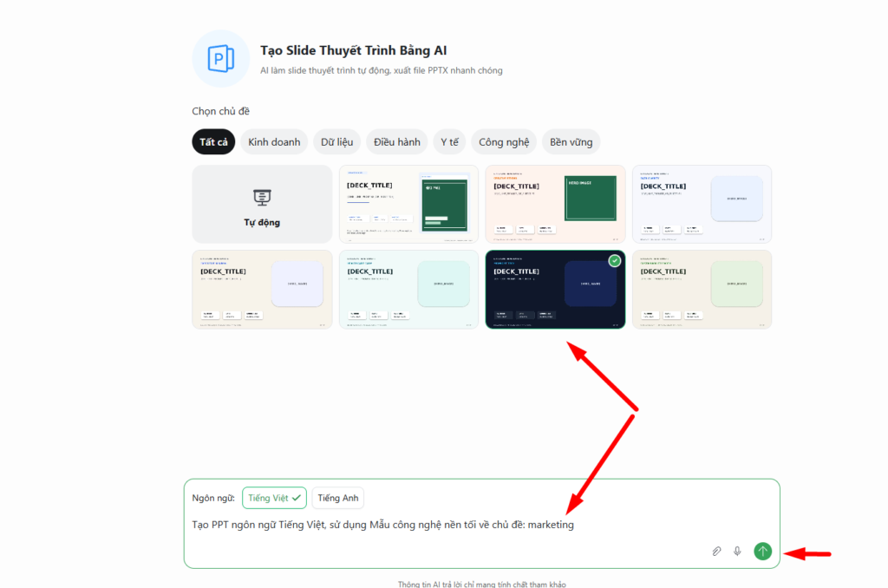Select the Điều hành category tab

[x=397, y=141]
